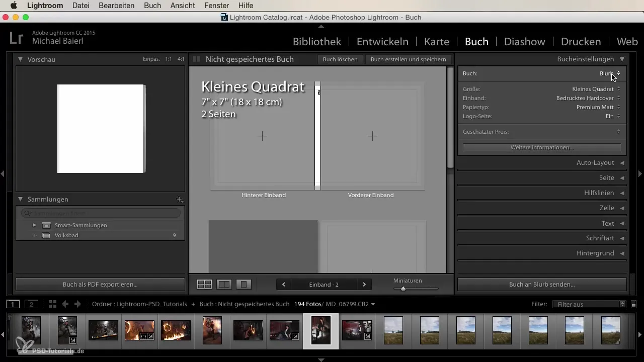Viewport: 644px width, 362px height.
Task: Toggle the filter switch next to Filter aus
Action: point(633,304)
